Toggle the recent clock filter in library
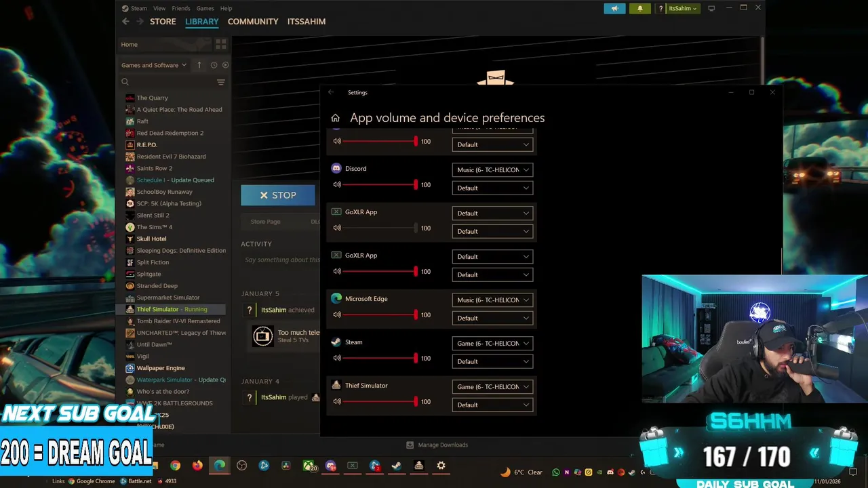 point(214,65)
